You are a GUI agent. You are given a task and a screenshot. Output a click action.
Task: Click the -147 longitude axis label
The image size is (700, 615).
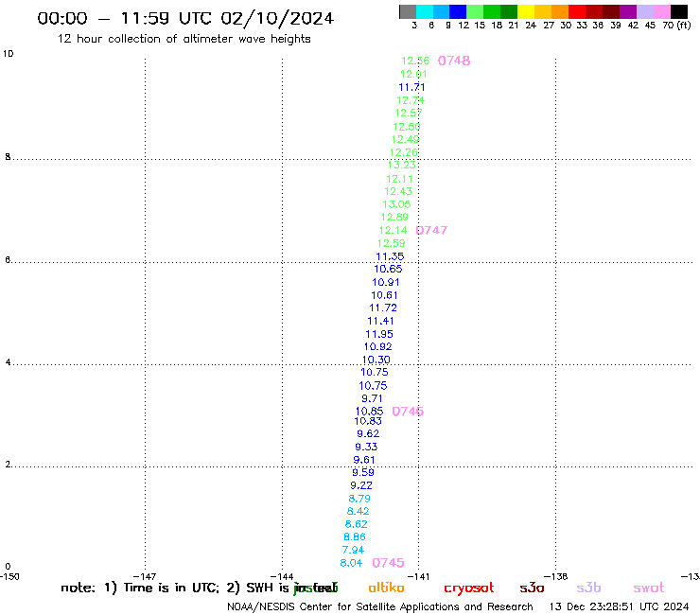pos(145,577)
